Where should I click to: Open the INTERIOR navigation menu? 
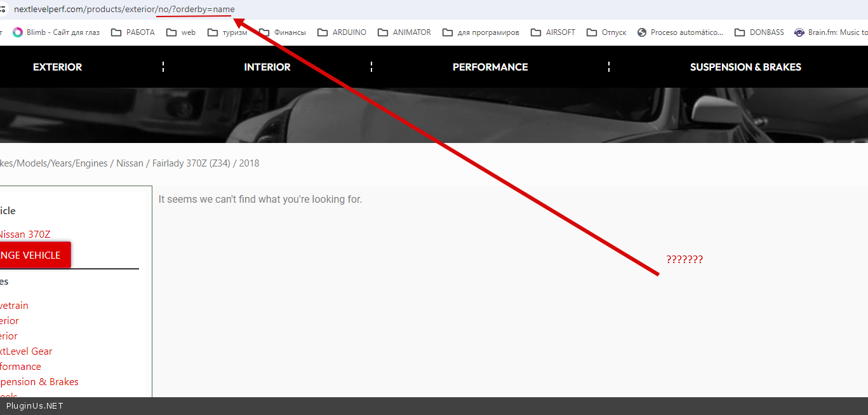tap(267, 67)
